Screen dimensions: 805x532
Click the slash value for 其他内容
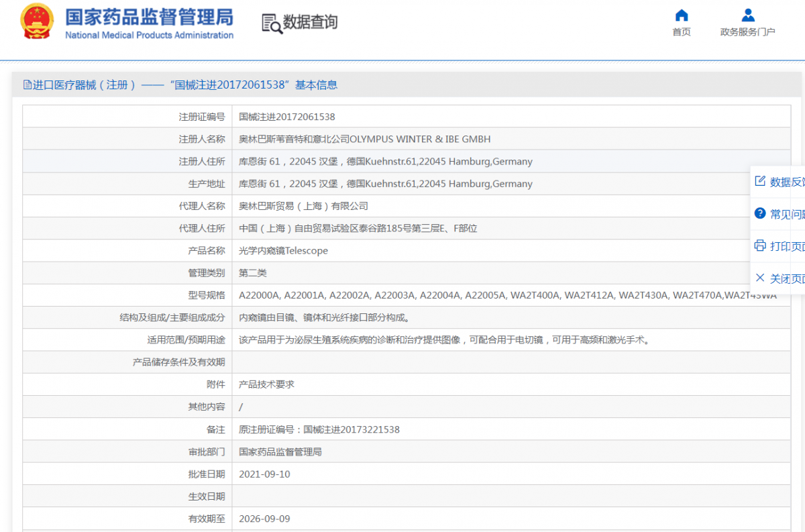(241, 407)
